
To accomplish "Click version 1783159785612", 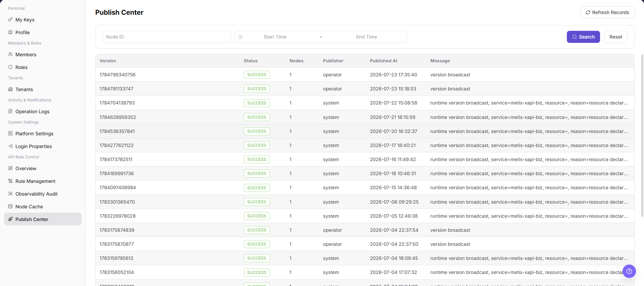I will [116, 258].
